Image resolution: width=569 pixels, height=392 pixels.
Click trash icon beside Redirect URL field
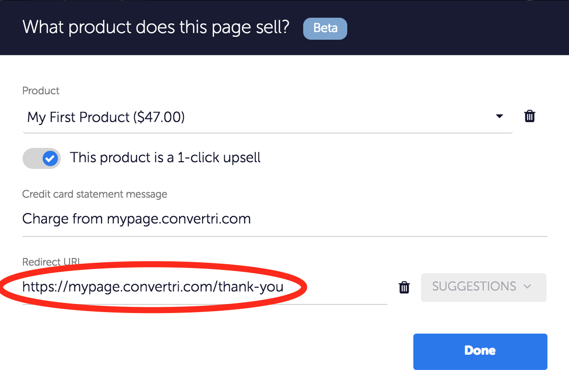point(404,287)
